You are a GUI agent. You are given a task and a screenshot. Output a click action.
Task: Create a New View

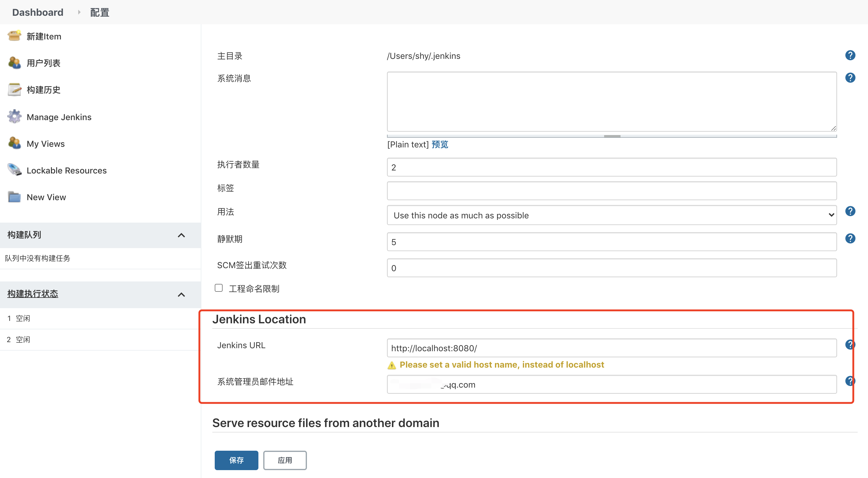pos(46,197)
